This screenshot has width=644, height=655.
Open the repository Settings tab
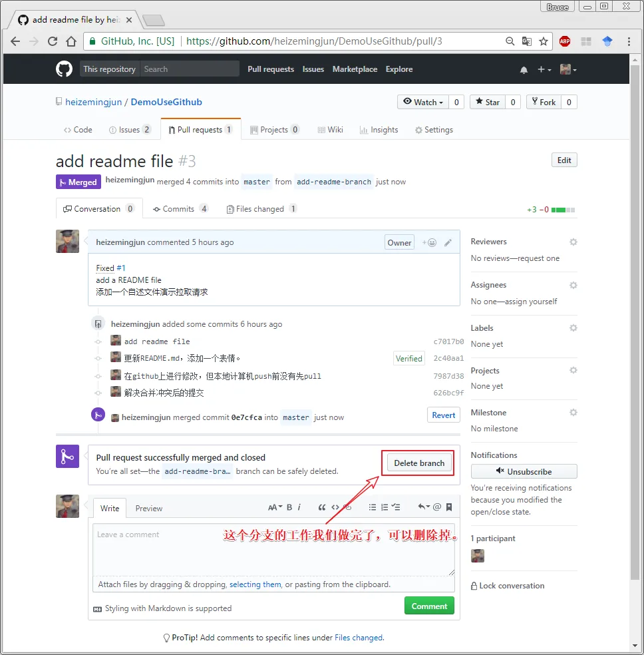pyautogui.click(x=434, y=130)
